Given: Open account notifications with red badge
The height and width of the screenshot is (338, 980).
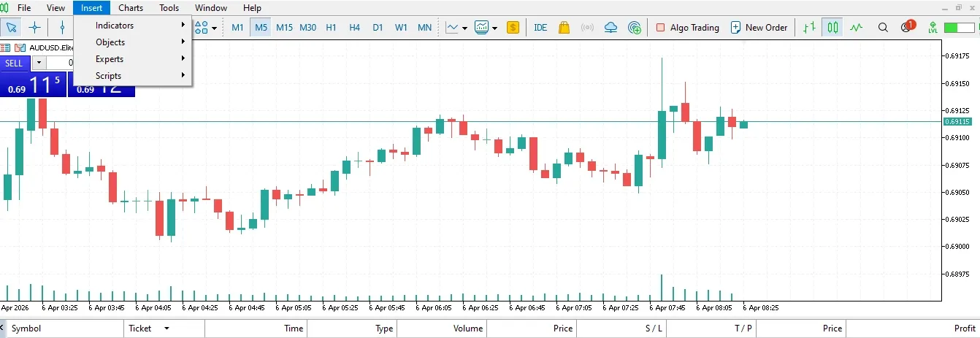Looking at the screenshot, I should point(907,28).
